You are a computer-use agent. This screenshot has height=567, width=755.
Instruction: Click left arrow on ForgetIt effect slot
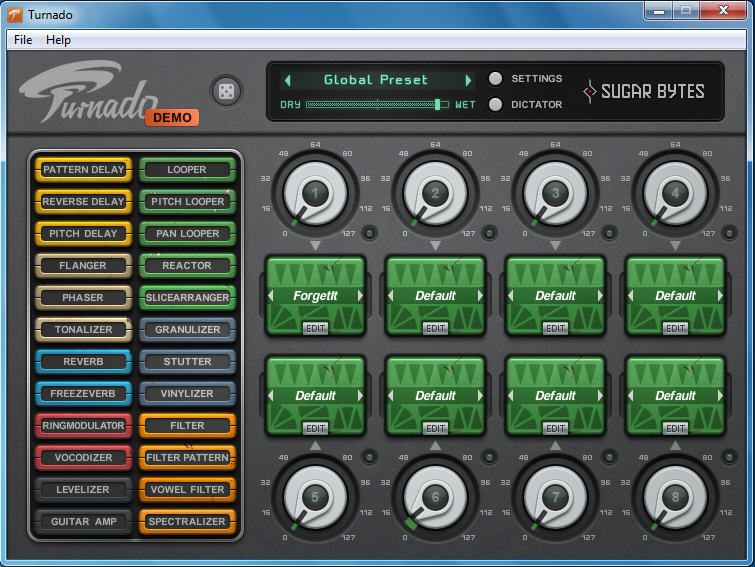[x=271, y=296]
